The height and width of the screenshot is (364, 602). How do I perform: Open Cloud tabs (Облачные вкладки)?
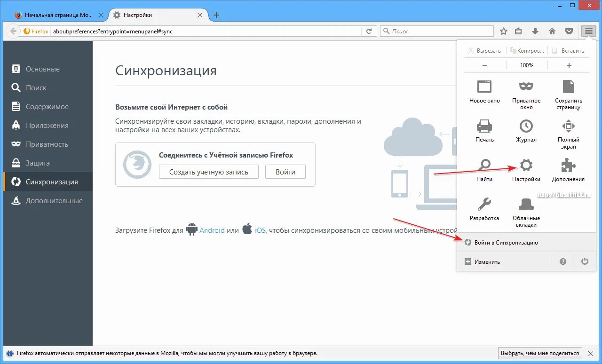click(x=526, y=213)
